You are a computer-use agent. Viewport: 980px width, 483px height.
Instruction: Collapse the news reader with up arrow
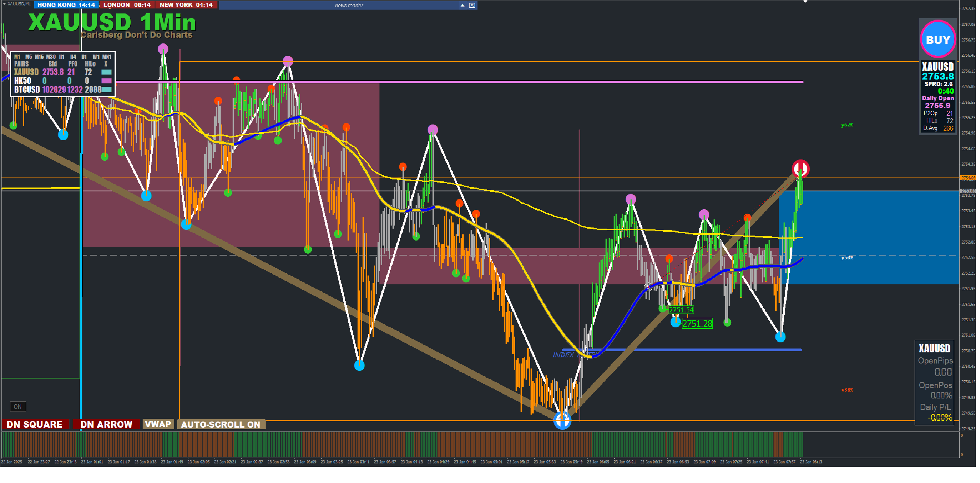point(462,5)
